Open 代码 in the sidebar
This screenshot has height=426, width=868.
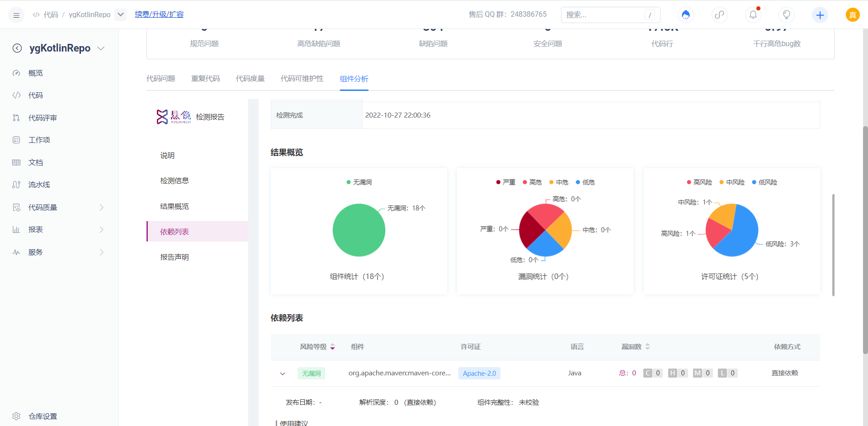(x=36, y=95)
